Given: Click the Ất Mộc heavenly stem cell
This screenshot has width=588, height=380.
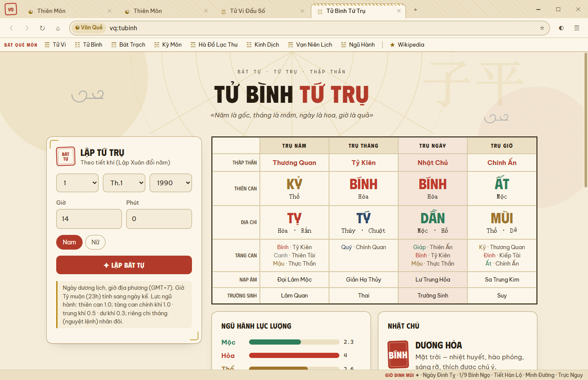Looking at the screenshot, I should click(x=502, y=189).
